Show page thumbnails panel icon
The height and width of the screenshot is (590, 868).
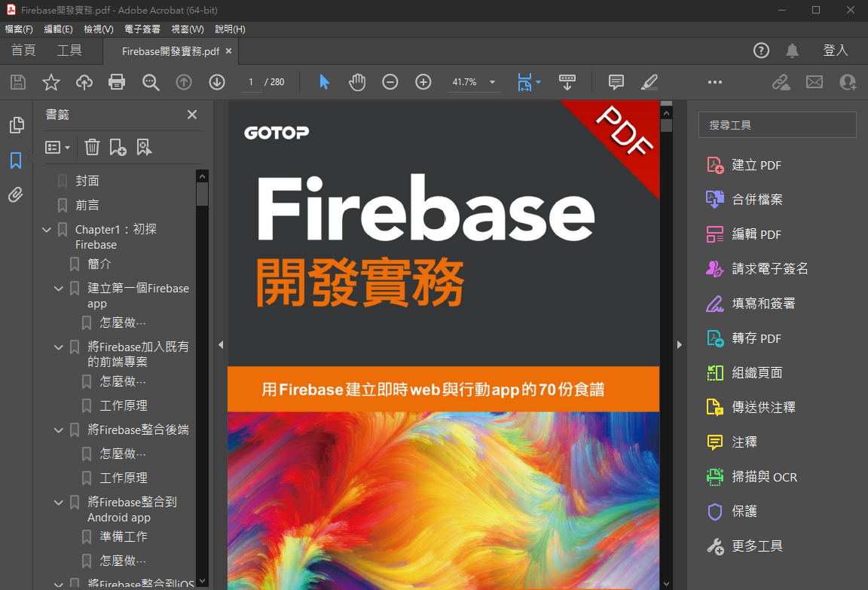click(17, 125)
